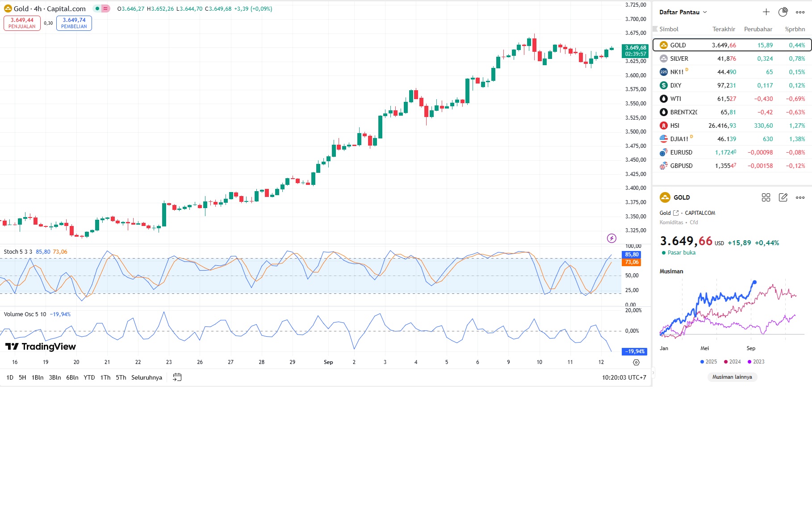This screenshot has height=506, width=812.
Task: Click the PEMBELIAN buy price button
Action: (74, 23)
